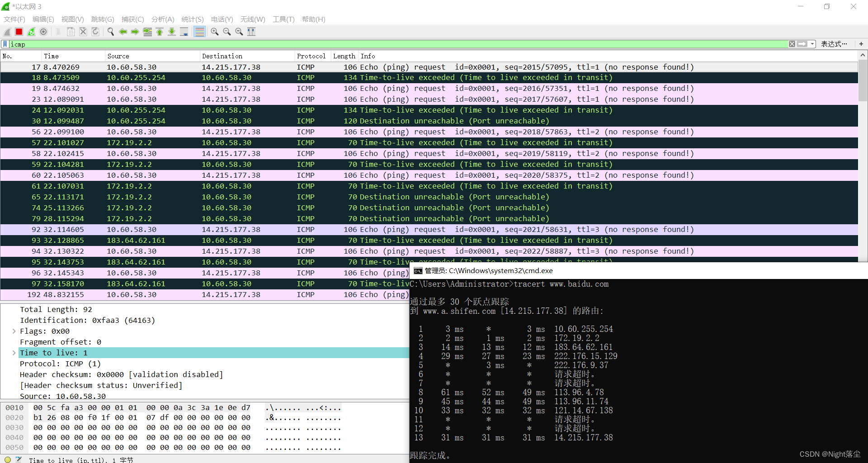
Task: Click the start capture shark fin icon
Action: 7,32
